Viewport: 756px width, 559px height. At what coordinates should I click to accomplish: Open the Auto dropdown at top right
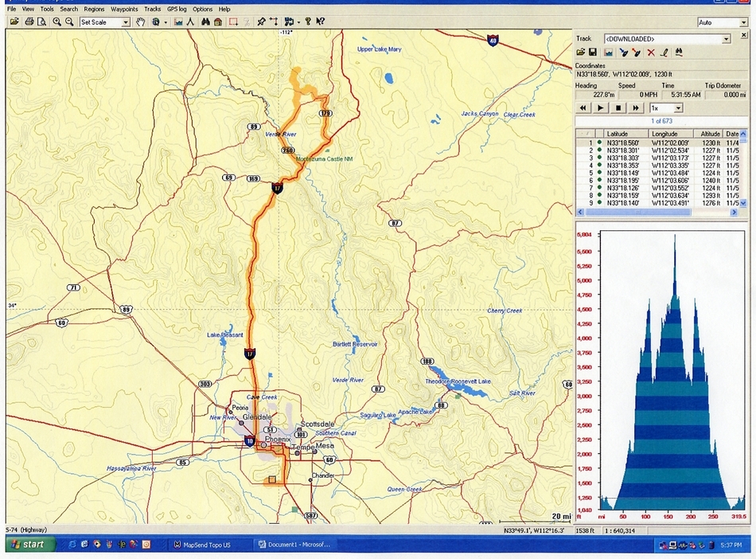[x=743, y=22]
